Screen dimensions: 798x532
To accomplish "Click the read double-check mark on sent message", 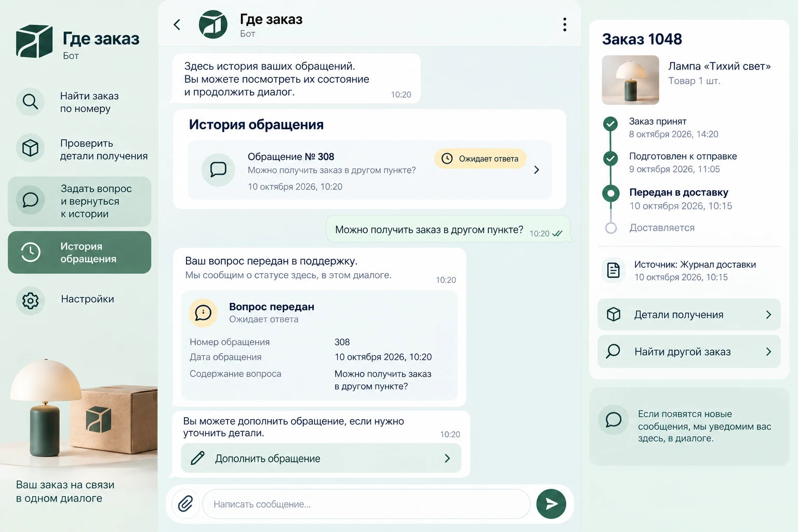I will coord(557,233).
